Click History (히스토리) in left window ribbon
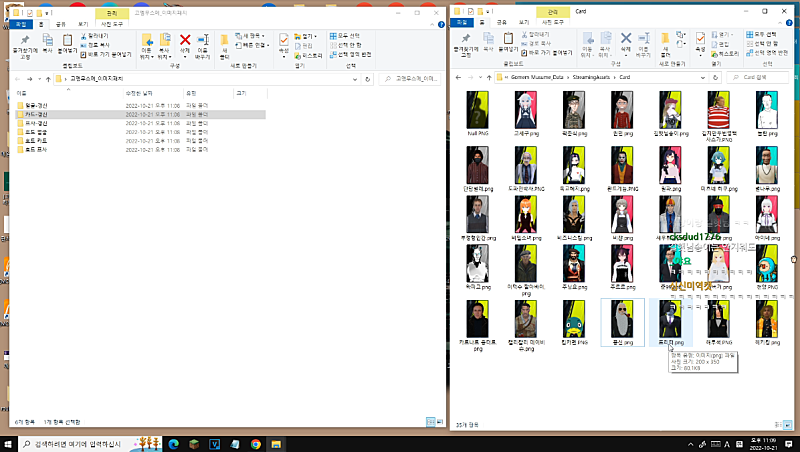The width and height of the screenshot is (800, 452). pos(308,55)
